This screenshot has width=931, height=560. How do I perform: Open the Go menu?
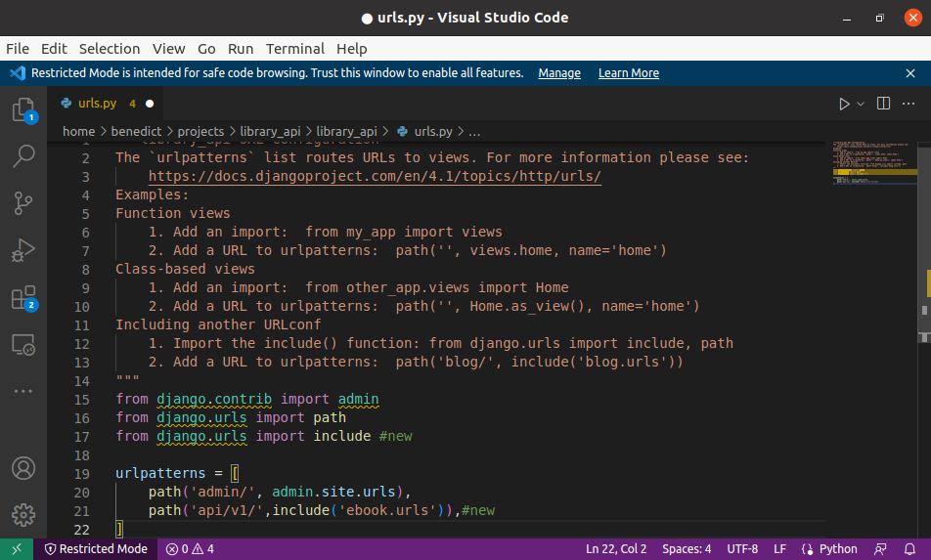pyautogui.click(x=206, y=49)
